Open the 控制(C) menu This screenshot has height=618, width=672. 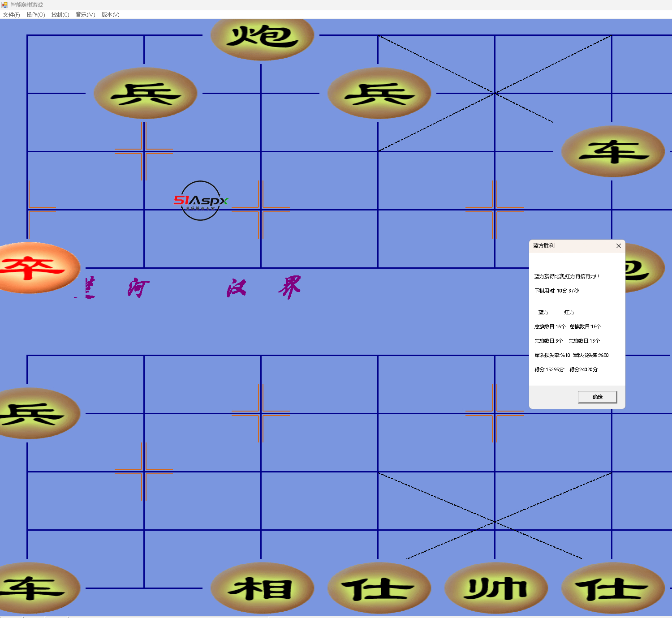click(x=60, y=15)
